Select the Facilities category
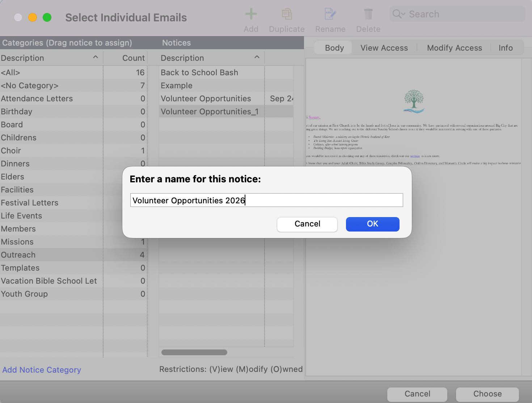The width and height of the screenshot is (532, 403). [x=62, y=190]
